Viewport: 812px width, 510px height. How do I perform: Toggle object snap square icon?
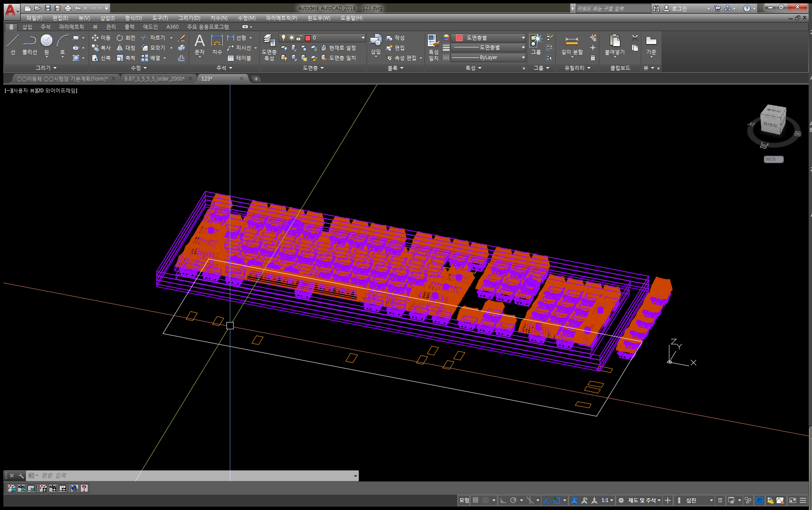click(557, 500)
